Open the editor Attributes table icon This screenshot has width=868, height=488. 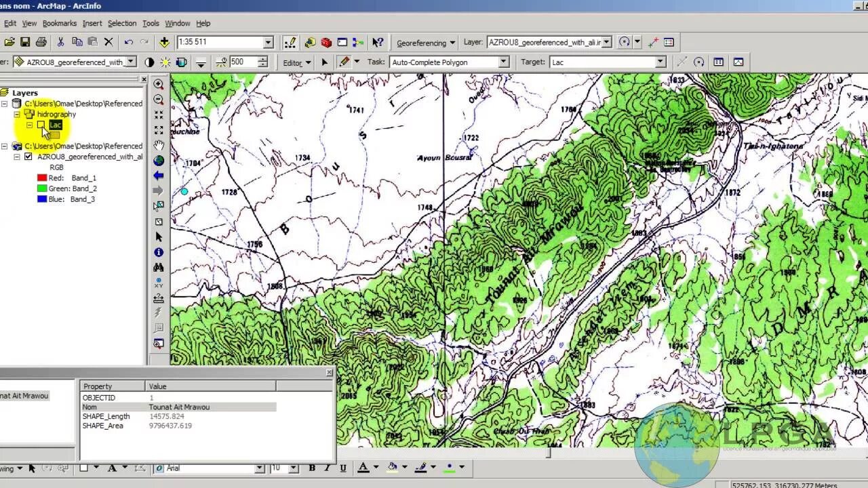point(719,62)
